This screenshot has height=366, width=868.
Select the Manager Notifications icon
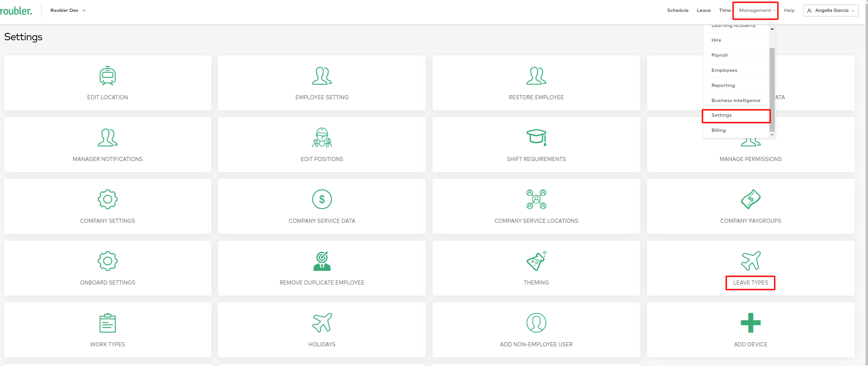point(107,138)
